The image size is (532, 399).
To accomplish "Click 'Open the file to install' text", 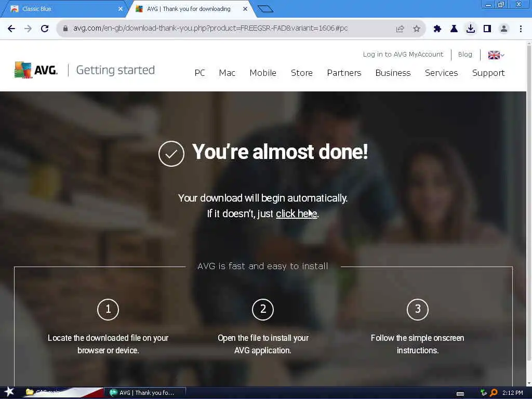I will coord(263,344).
